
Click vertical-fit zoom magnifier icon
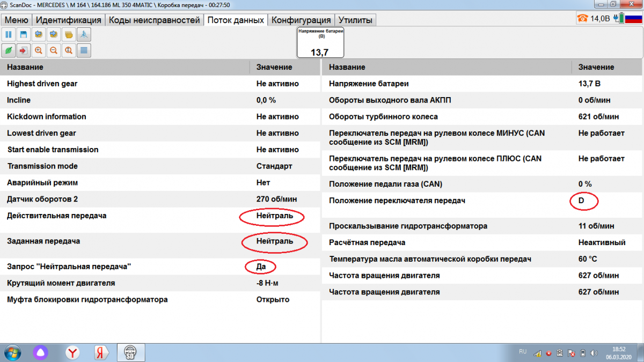point(69,50)
